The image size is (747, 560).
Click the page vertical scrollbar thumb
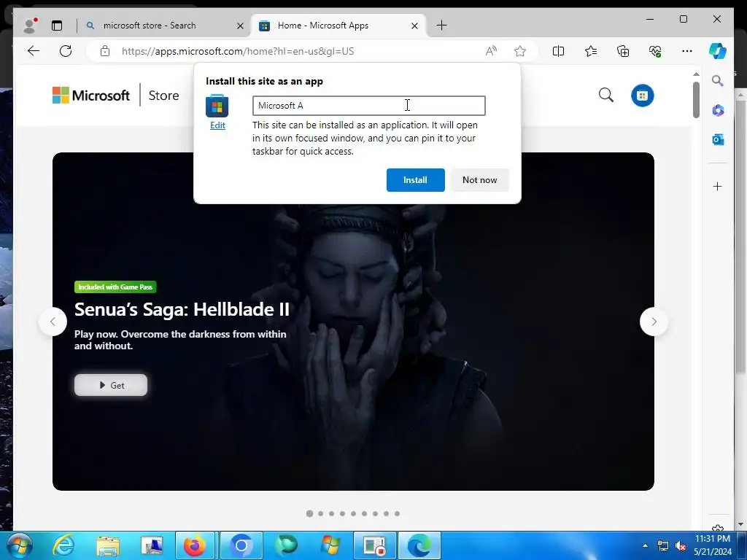(x=696, y=100)
